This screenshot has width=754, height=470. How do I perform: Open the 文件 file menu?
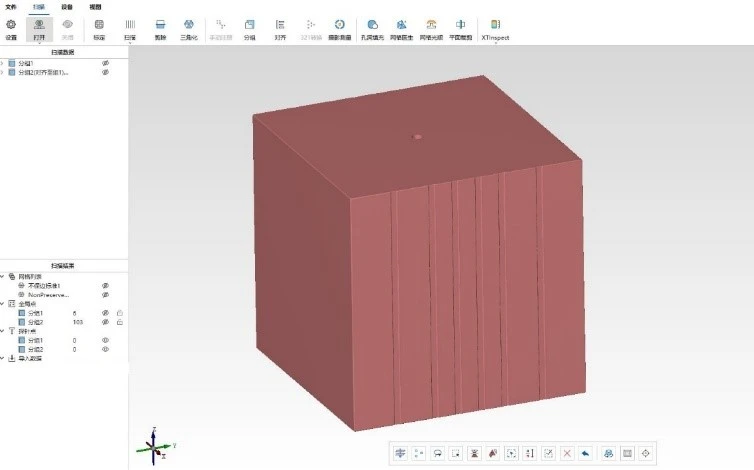11,7
